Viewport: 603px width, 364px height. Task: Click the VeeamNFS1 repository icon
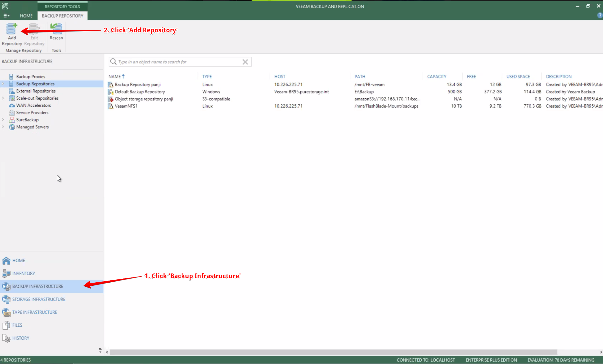click(111, 106)
